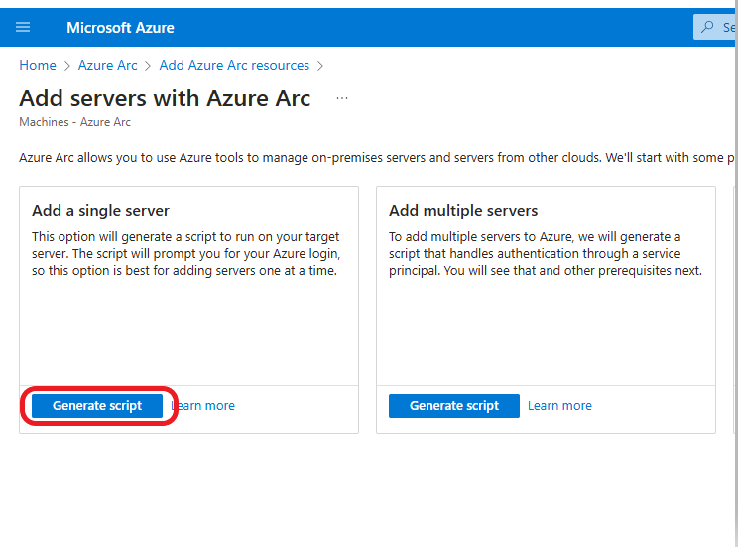The width and height of the screenshot is (738, 547).
Task: Click the search box magnifier
Action: pyautogui.click(x=707, y=27)
